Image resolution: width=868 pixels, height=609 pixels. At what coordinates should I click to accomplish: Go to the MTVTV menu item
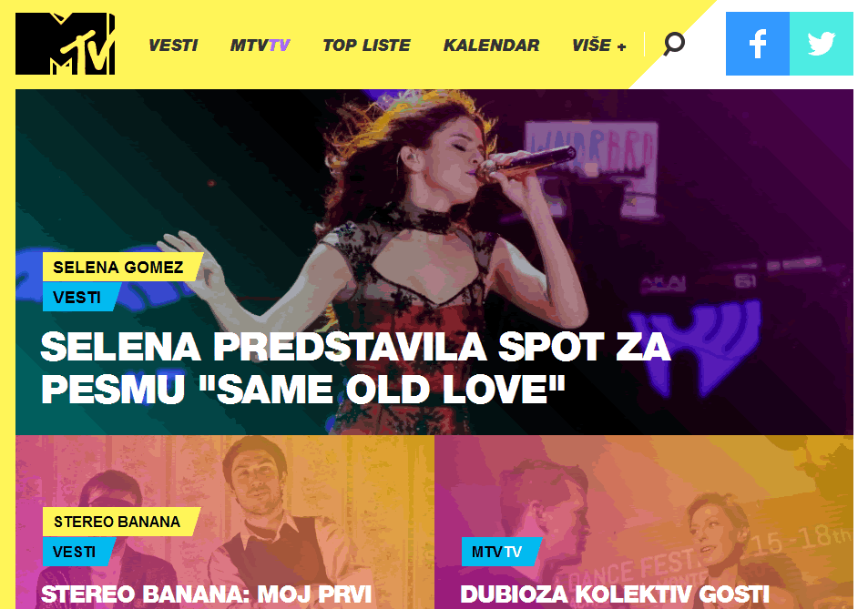click(x=260, y=46)
